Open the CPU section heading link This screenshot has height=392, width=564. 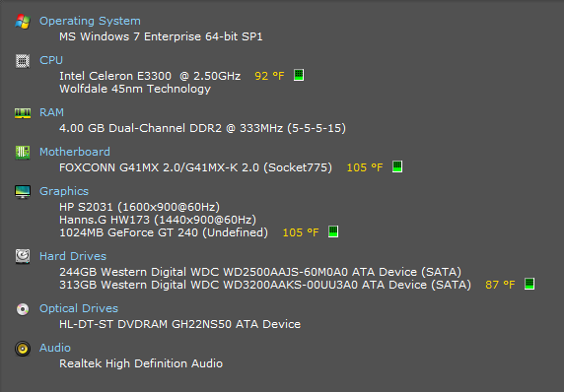tap(51, 60)
